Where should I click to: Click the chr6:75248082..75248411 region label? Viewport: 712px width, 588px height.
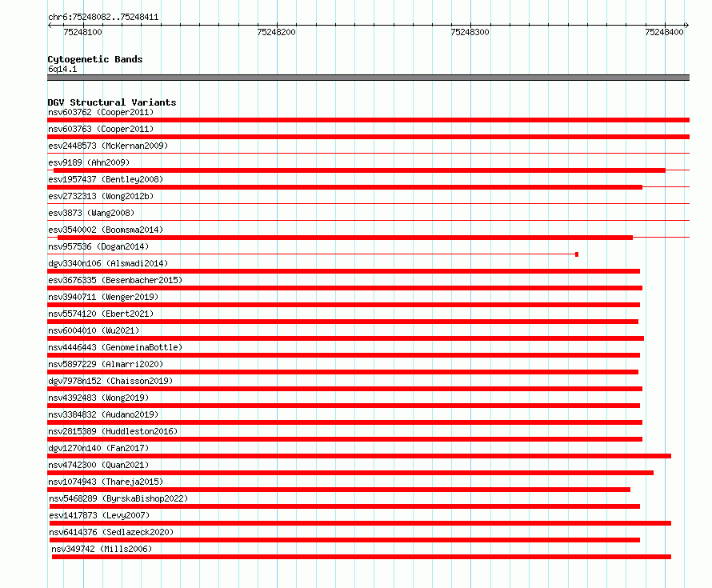pos(103,18)
